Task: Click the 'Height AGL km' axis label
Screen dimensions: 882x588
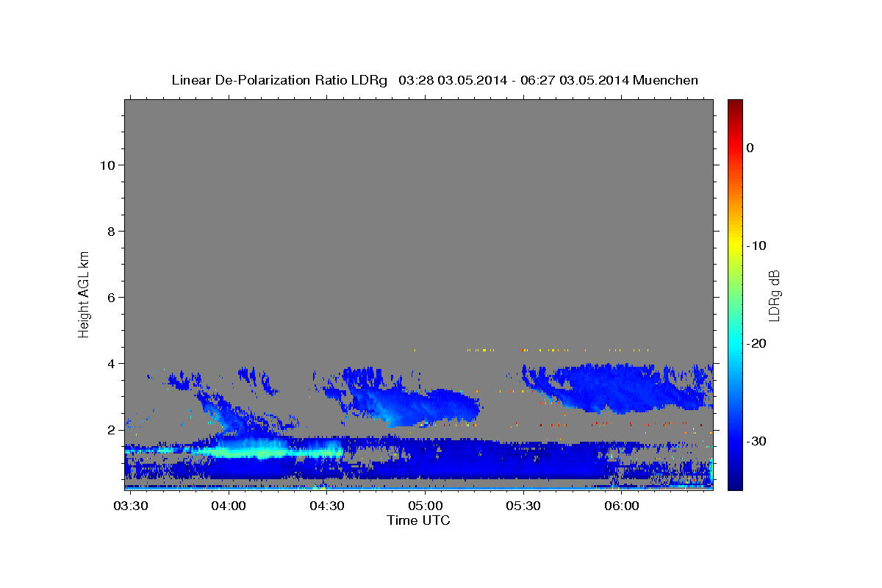Action: tap(85, 294)
